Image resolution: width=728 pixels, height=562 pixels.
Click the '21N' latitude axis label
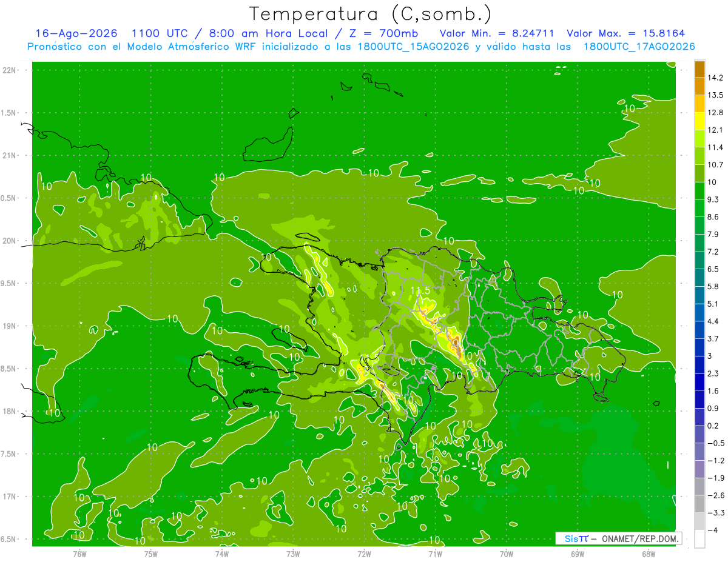(x=10, y=156)
